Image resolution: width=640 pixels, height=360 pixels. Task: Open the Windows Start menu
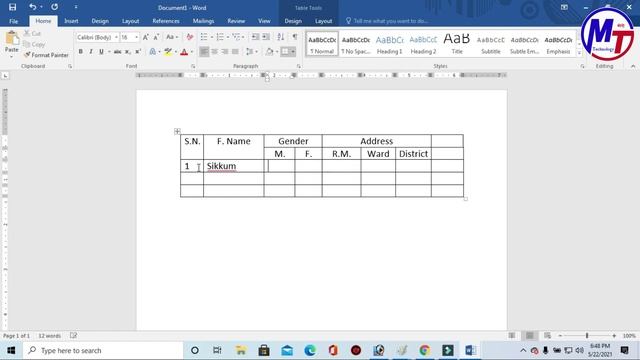click(x=11, y=350)
